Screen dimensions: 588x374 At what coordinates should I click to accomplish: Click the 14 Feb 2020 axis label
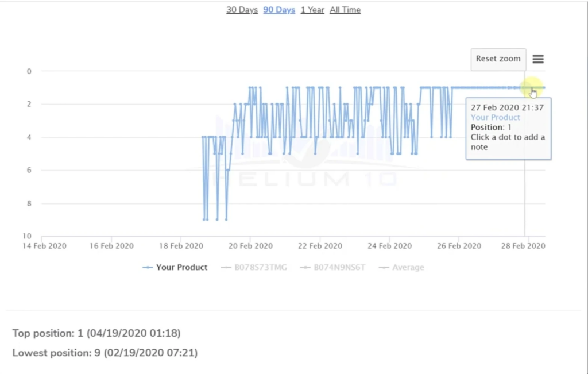tap(45, 246)
